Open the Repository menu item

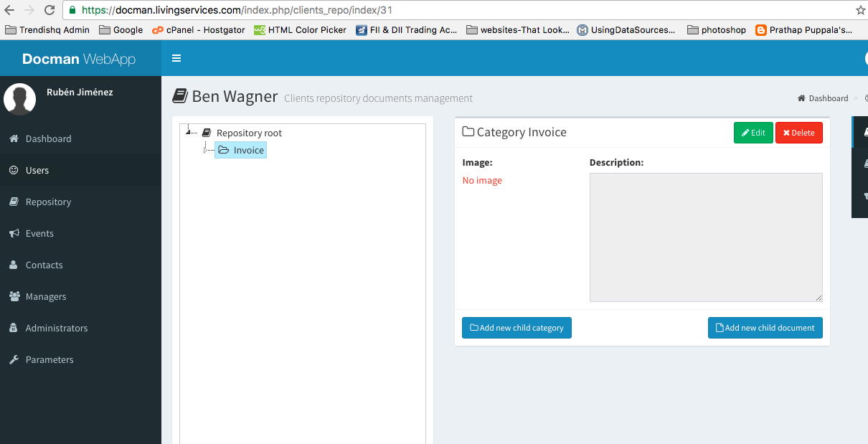tap(48, 202)
